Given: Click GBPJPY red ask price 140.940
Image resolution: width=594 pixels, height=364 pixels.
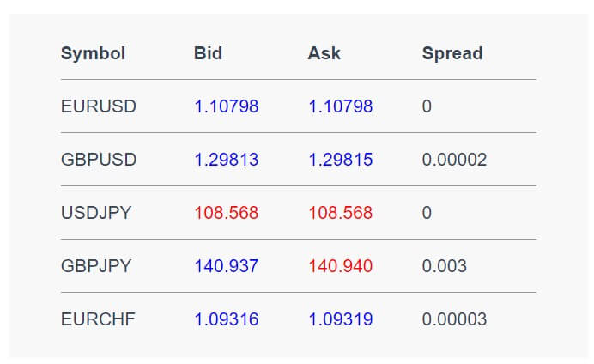Looking at the screenshot, I should pyautogui.click(x=341, y=266).
